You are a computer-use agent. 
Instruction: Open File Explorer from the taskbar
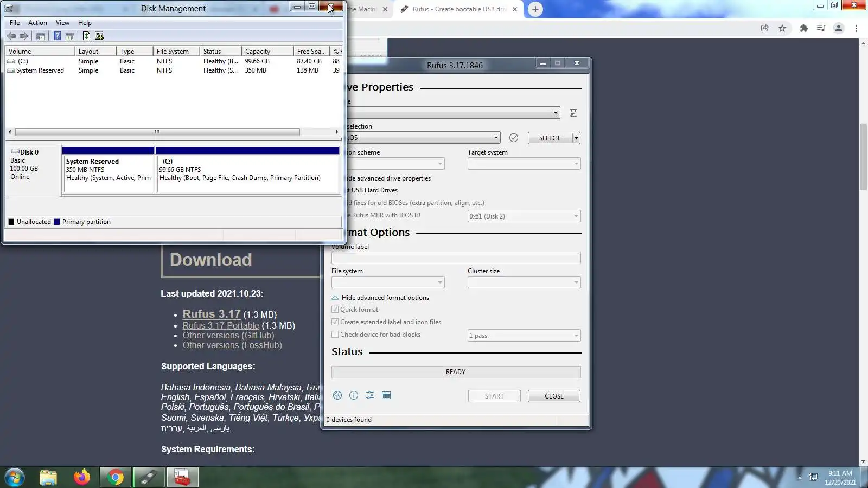coord(48,477)
